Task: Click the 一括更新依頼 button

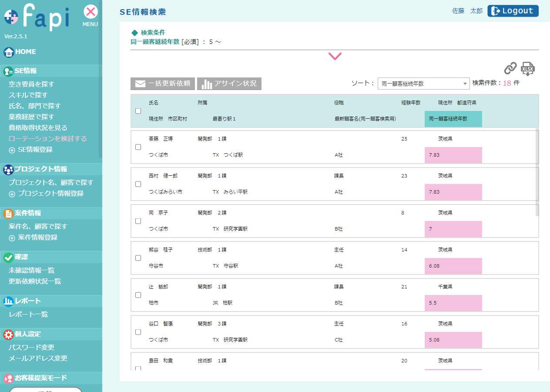Action: click(x=163, y=84)
